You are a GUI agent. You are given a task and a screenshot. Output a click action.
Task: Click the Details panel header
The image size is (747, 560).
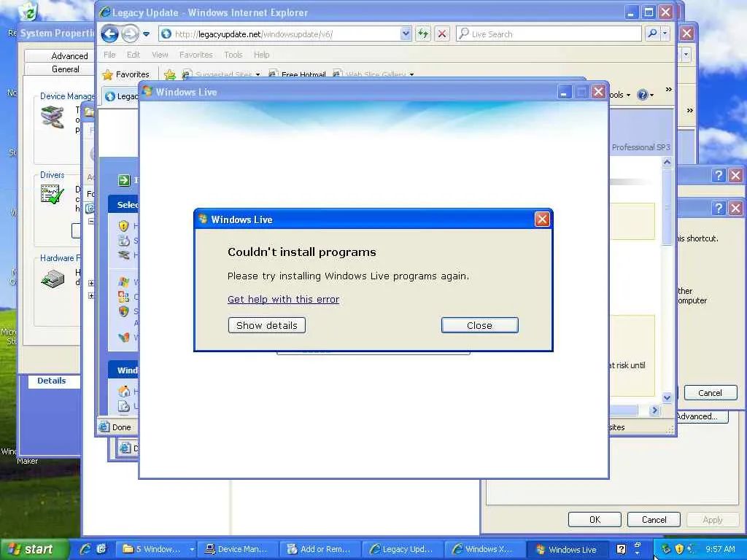pos(52,381)
